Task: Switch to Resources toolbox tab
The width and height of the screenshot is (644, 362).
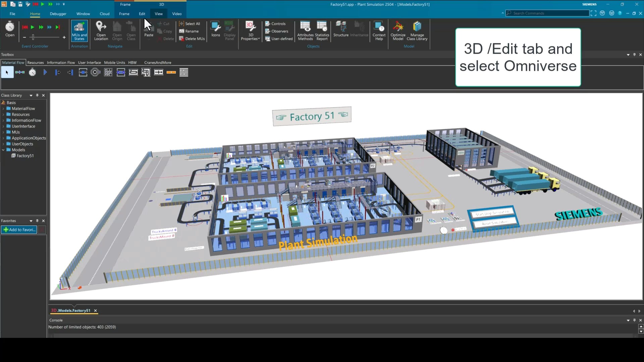Action: point(36,63)
